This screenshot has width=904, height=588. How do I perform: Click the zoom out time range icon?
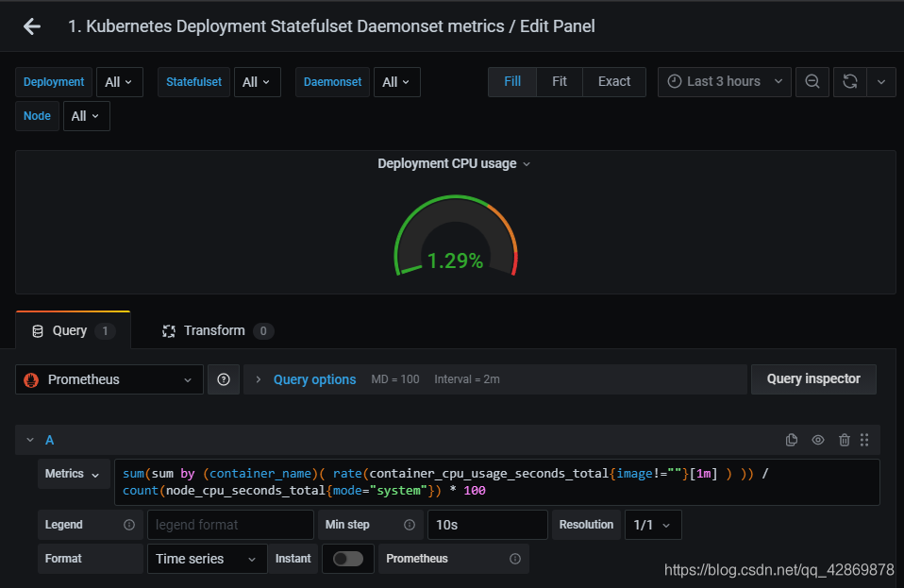(812, 82)
